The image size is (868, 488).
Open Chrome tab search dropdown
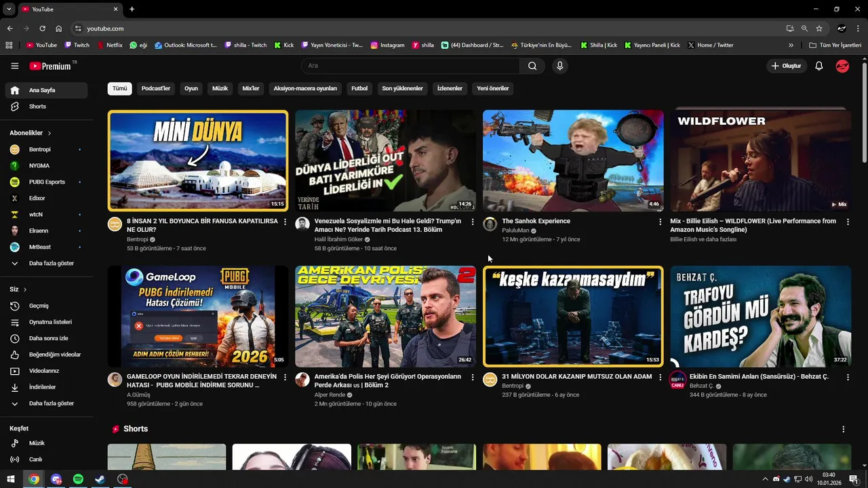click(9, 9)
